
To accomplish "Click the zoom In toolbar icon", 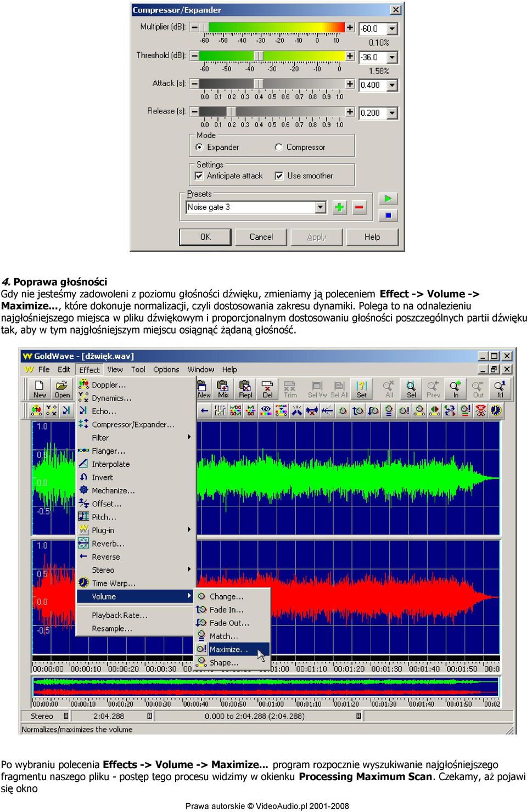I will pyautogui.click(x=455, y=389).
